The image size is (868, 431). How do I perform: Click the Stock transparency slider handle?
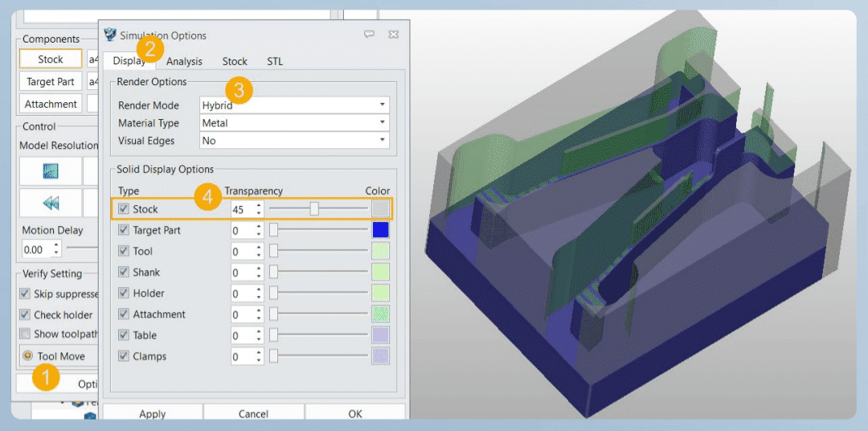(314, 209)
